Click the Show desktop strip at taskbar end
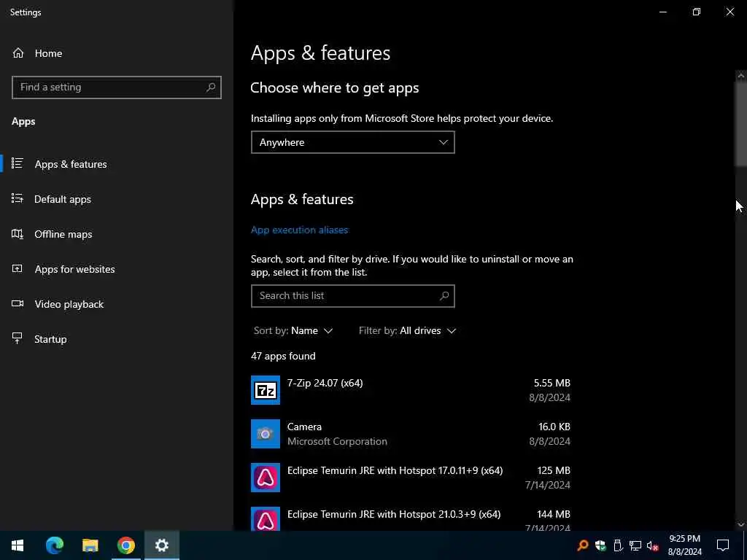This screenshot has width=747, height=560. pos(745,545)
